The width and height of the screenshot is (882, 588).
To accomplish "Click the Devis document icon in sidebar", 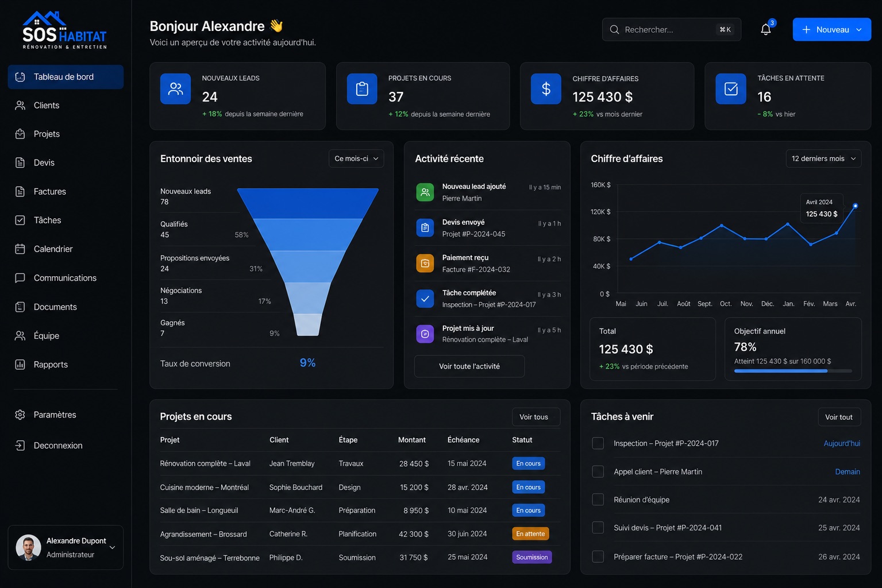I will 20,163.
